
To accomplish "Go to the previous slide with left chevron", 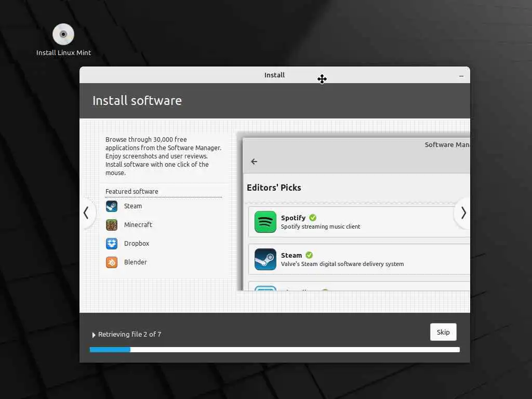I will (x=86, y=213).
